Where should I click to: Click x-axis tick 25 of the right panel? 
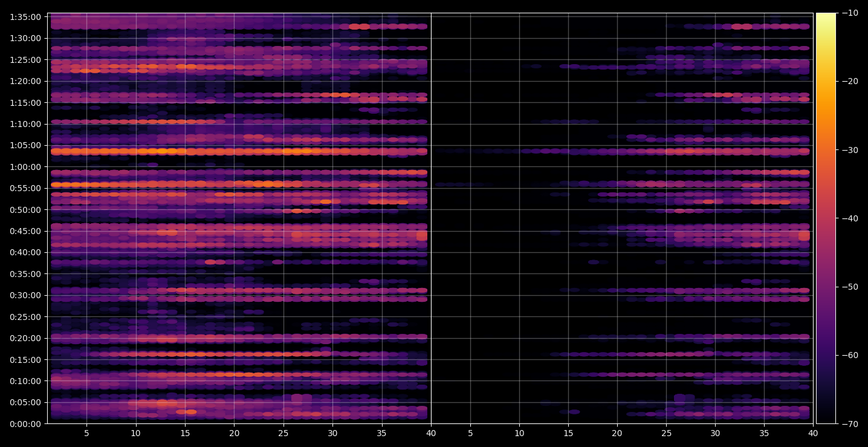point(666,433)
